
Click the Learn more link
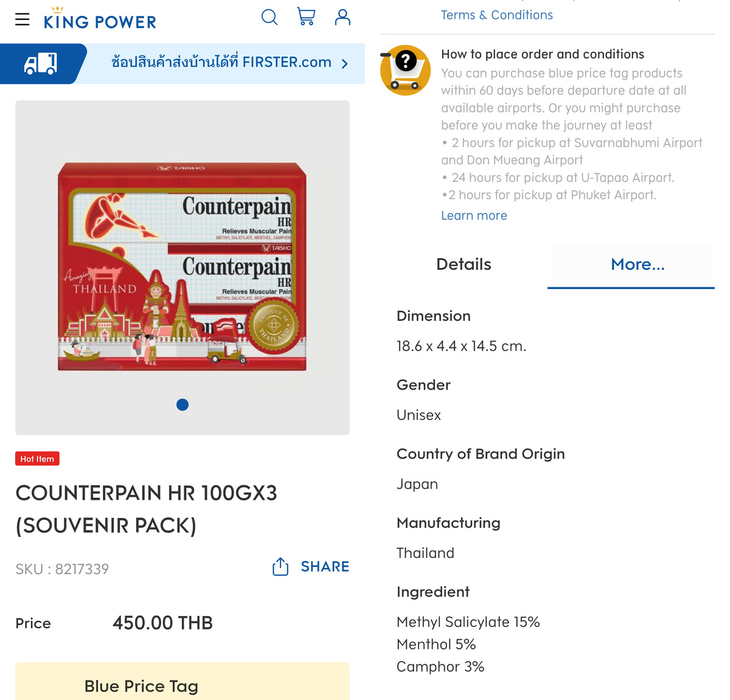coord(474,215)
